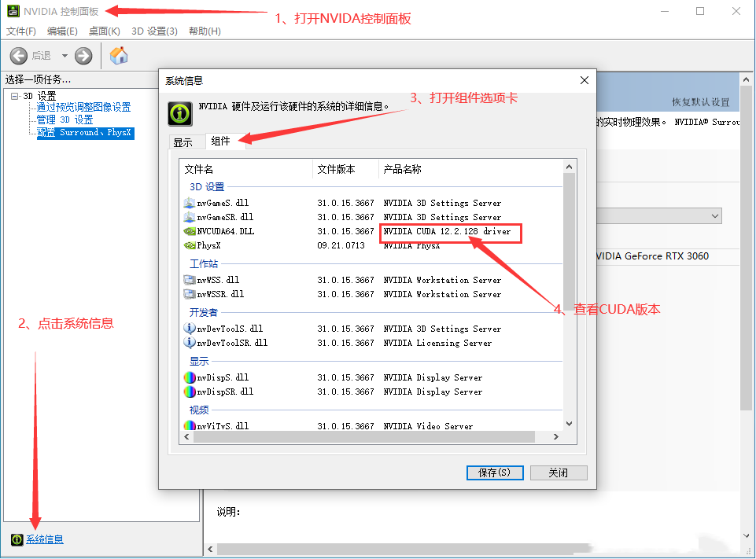756x559 pixels.
Task: Select the nvDevToolS.dll info icon
Action: (x=189, y=328)
